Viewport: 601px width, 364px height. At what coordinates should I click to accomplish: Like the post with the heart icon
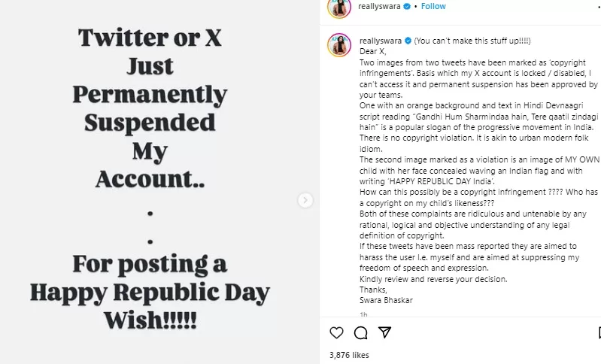[x=337, y=332]
